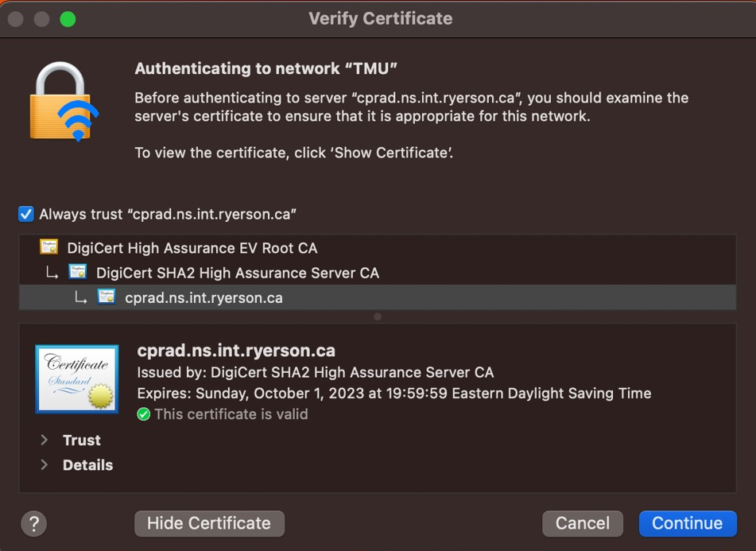Open help with the question mark button

33,523
